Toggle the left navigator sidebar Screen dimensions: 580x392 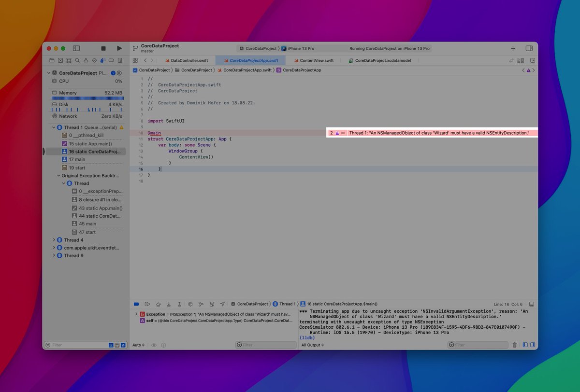coord(76,48)
